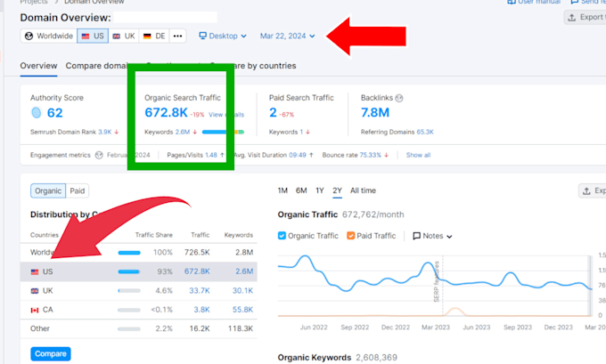Click the Notes speech-bubble icon
606x364 pixels.
[x=417, y=236]
